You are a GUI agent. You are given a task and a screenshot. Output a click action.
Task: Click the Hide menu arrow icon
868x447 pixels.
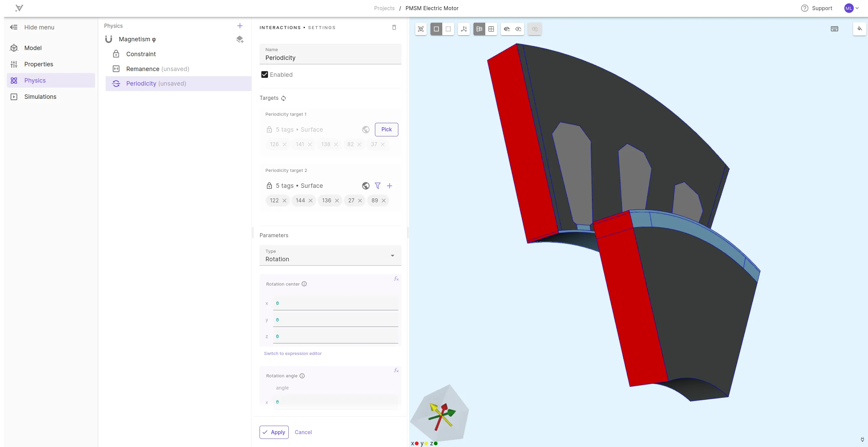point(14,27)
